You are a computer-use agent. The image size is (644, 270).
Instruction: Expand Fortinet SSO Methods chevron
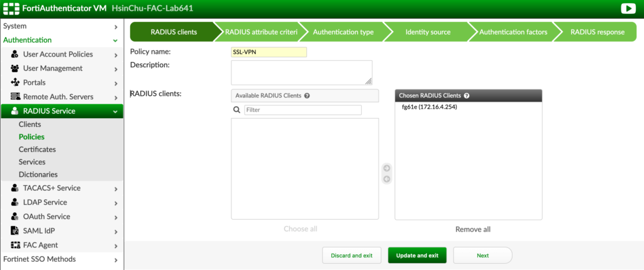(116, 260)
